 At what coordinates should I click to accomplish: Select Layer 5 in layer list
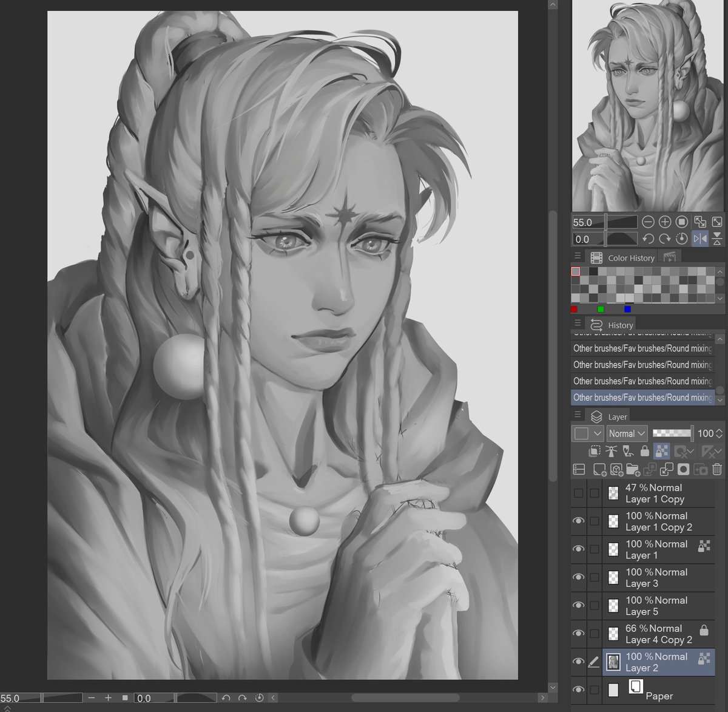tap(658, 606)
